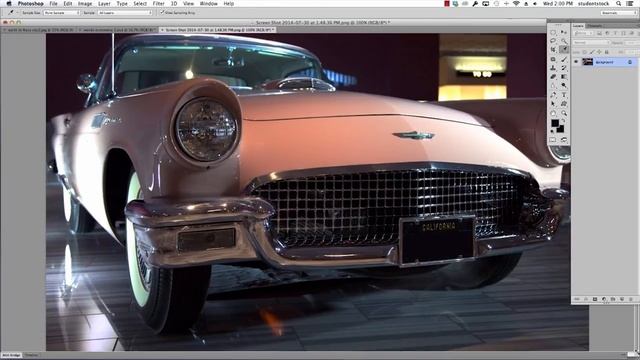640x360 pixels.
Task: Reset to default foreground and background colors
Action: tap(552, 131)
